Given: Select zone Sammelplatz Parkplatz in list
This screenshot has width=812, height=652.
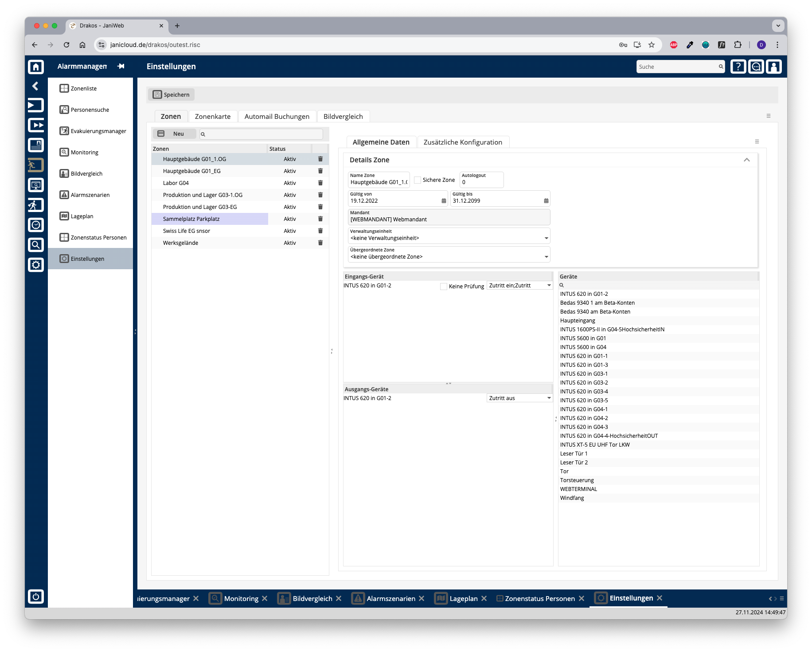Looking at the screenshot, I should [210, 219].
